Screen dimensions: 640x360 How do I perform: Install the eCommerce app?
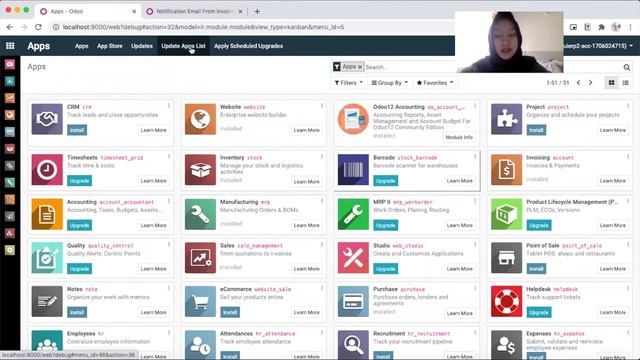[230, 313]
